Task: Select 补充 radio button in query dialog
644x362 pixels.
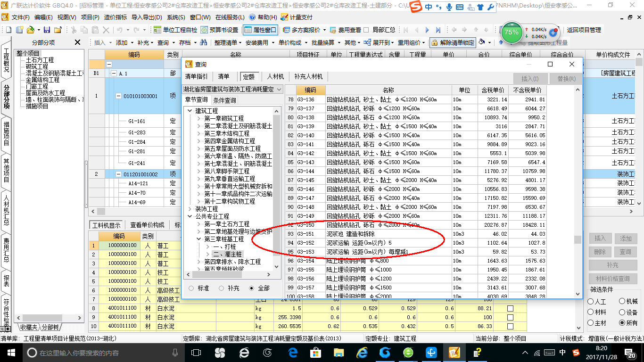Action: 221,288
